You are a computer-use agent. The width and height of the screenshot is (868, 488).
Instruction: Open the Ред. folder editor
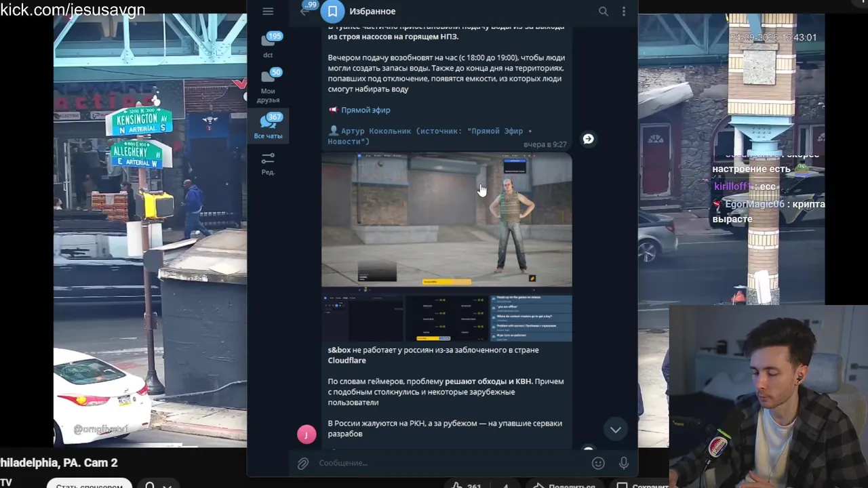pos(268,163)
